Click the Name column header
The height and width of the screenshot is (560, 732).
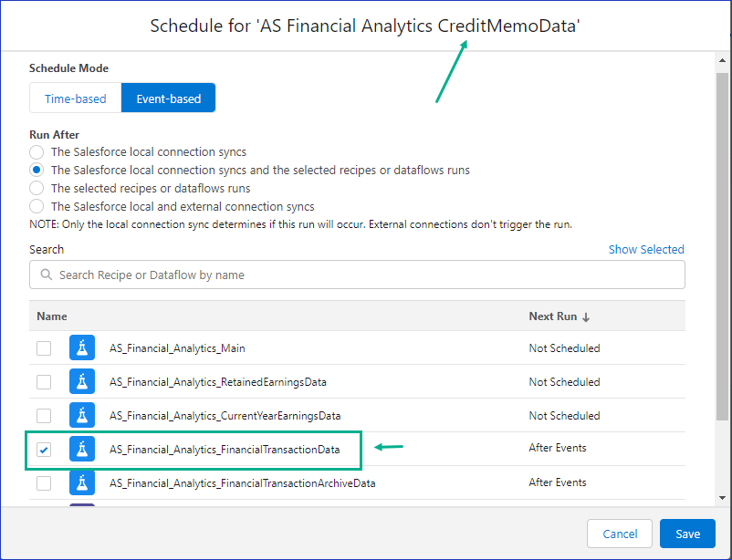pyautogui.click(x=52, y=316)
